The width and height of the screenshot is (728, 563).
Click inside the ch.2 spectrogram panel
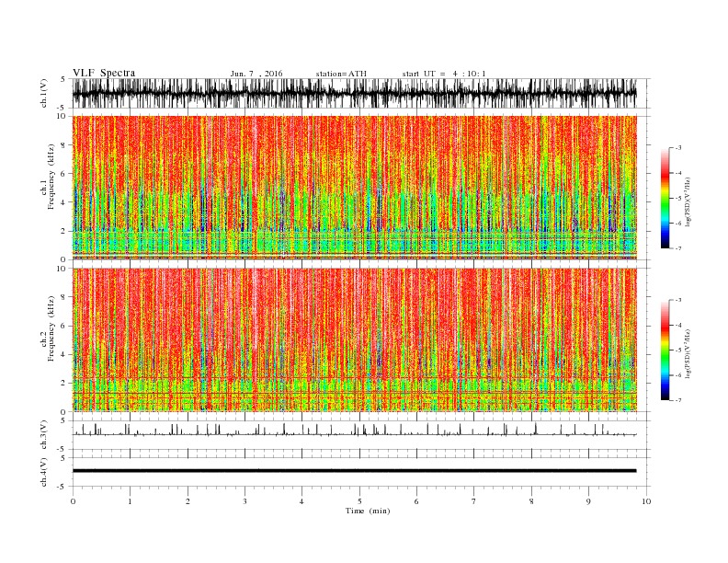354,339
